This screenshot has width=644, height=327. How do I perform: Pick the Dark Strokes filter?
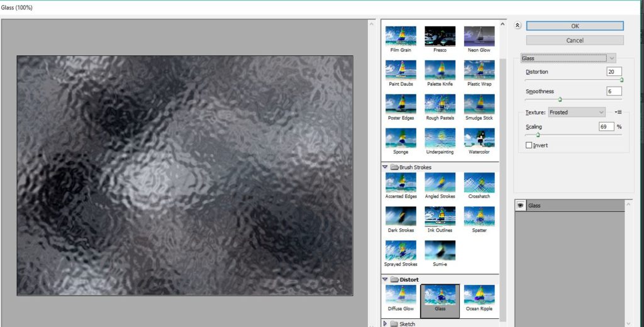(401, 216)
